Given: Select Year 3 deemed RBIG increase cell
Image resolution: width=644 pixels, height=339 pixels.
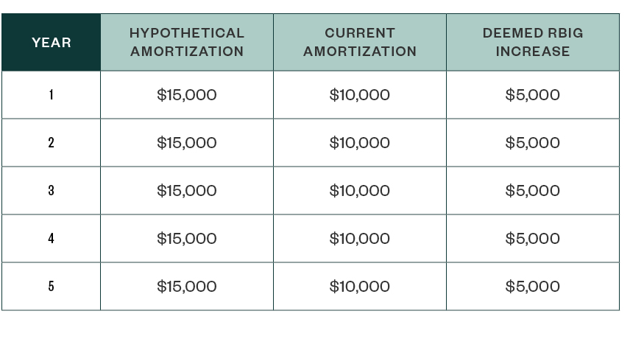Looking at the screenshot, I should tap(532, 191).
